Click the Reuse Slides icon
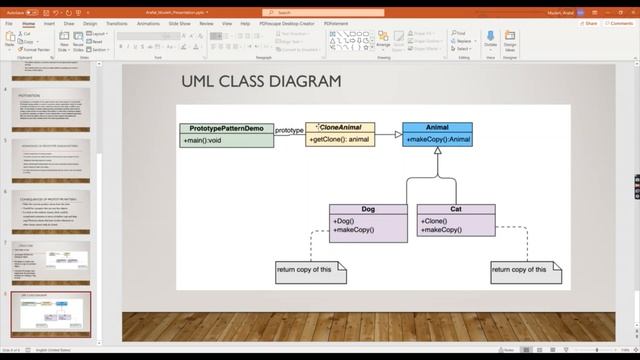640x360 pixels. coord(78,37)
